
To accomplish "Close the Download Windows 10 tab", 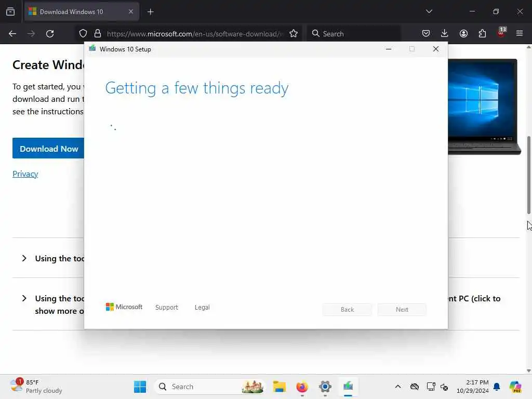I will coord(130,11).
